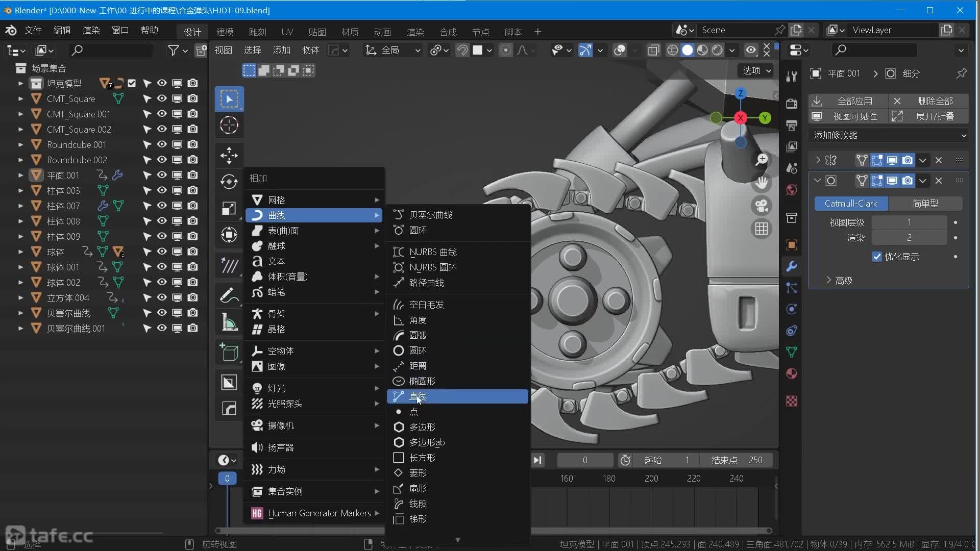Open 添加修改器 dropdown
980x551 pixels.
coord(889,135)
